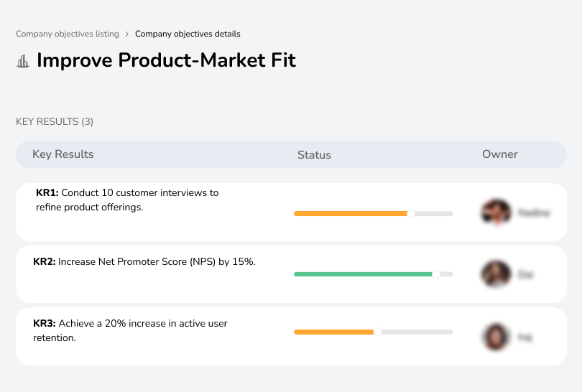Image resolution: width=582 pixels, height=392 pixels.
Task: Click KR2 green progress slider handle
Action: (x=436, y=274)
